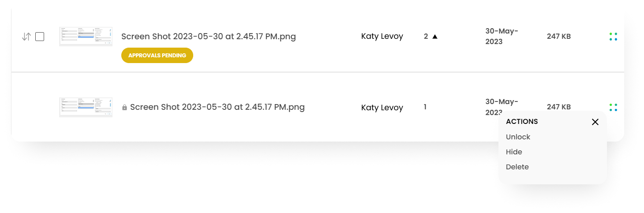The height and width of the screenshot is (213, 644).
Task: Close the Actions popup with the X
Action: [x=595, y=122]
